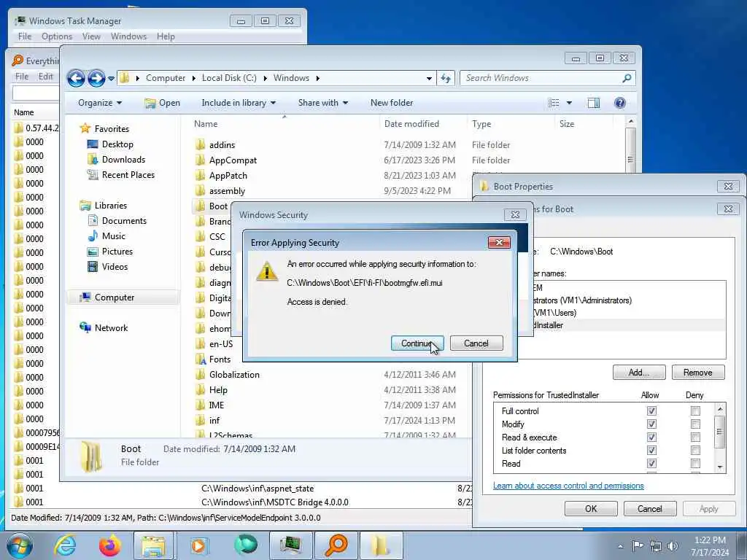Open Firefox from taskbar
Image resolution: width=747 pixels, height=560 pixels.
click(x=109, y=545)
